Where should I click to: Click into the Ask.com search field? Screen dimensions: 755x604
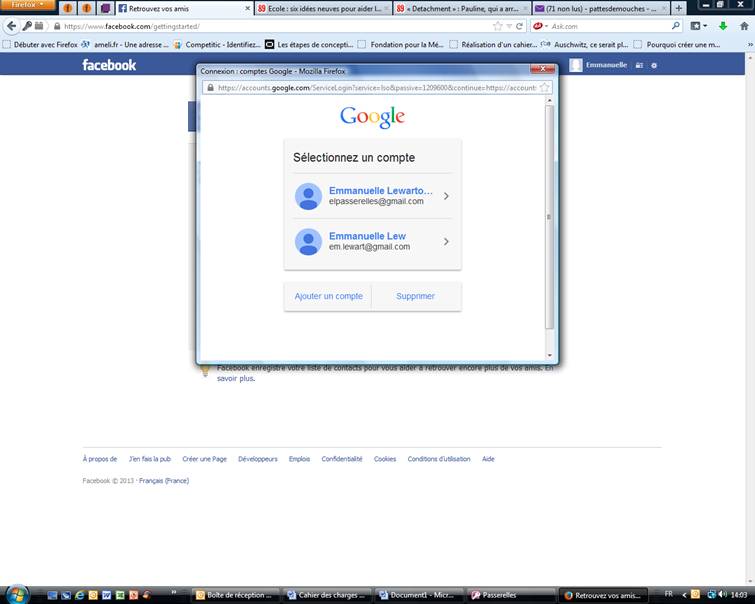(x=609, y=26)
